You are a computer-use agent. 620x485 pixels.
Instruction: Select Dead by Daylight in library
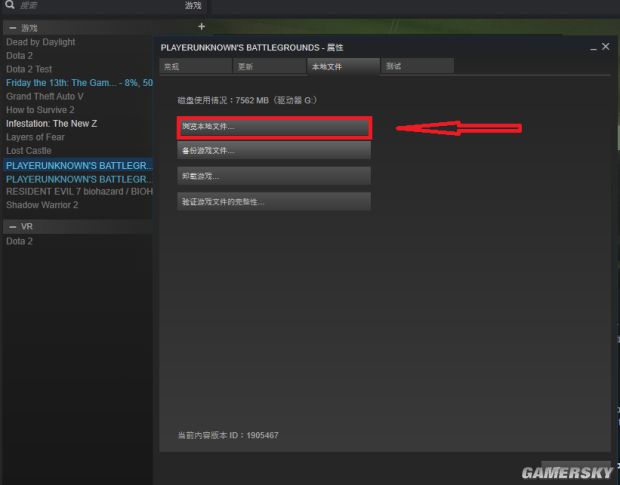[x=41, y=42]
